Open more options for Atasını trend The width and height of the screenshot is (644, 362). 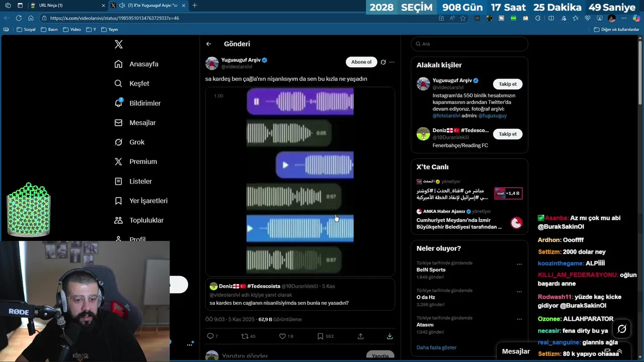(519, 319)
